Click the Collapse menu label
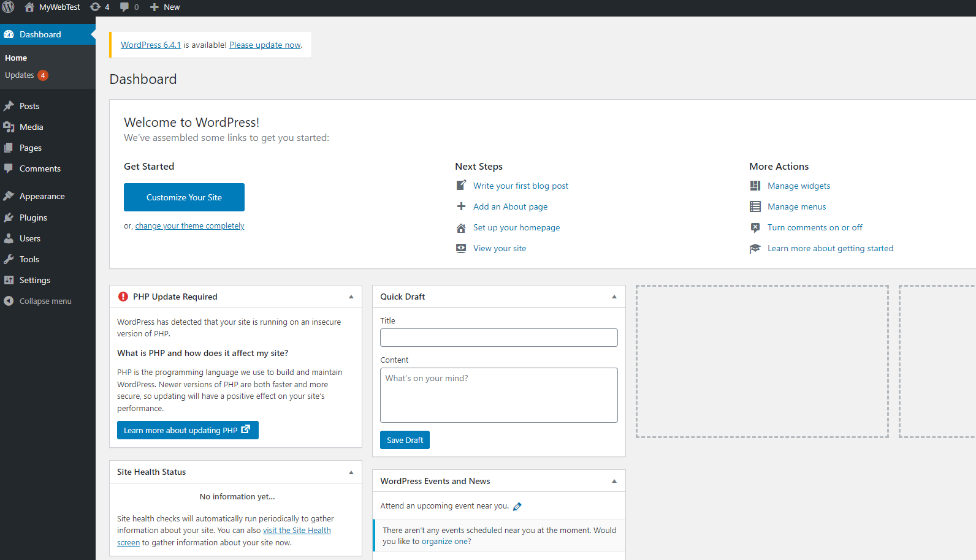Viewport: 976px width, 560px height. (45, 301)
